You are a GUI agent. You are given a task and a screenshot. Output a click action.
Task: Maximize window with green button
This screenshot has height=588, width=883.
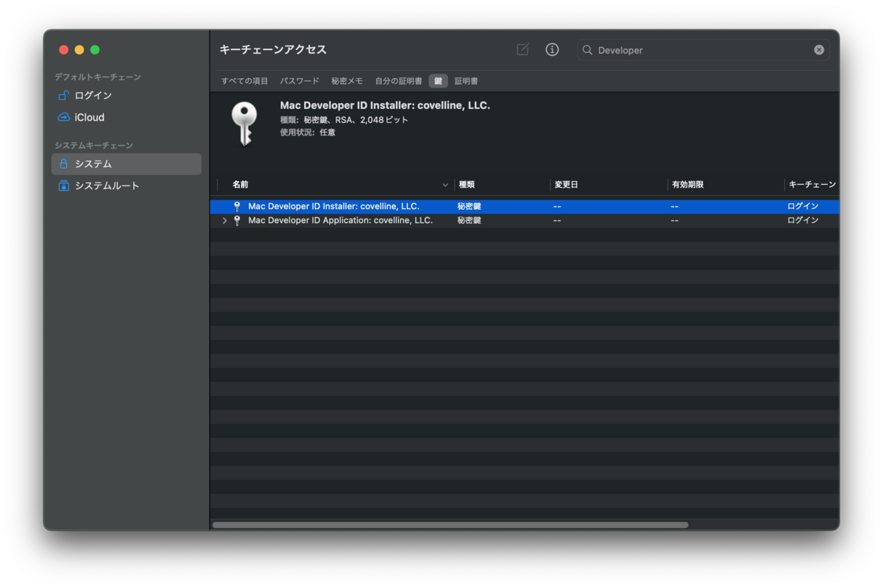coord(95,50)
